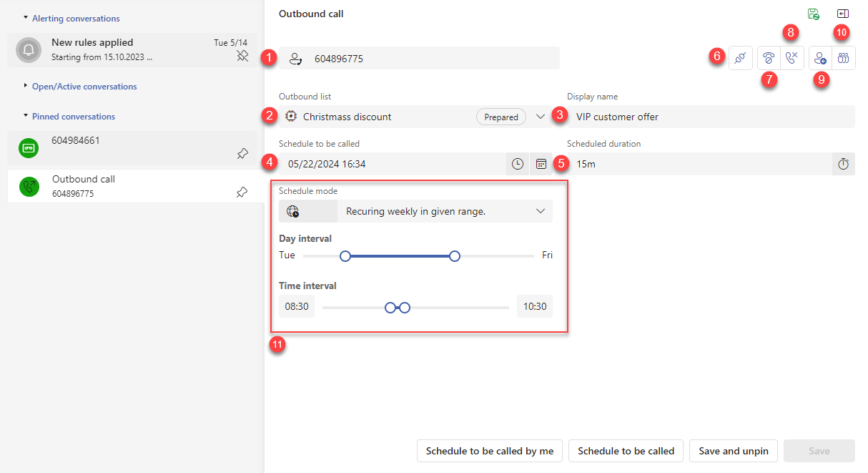The image size is (868, 473).
Task: Collapse the Alerting conversations section
Action: (26, 17)
